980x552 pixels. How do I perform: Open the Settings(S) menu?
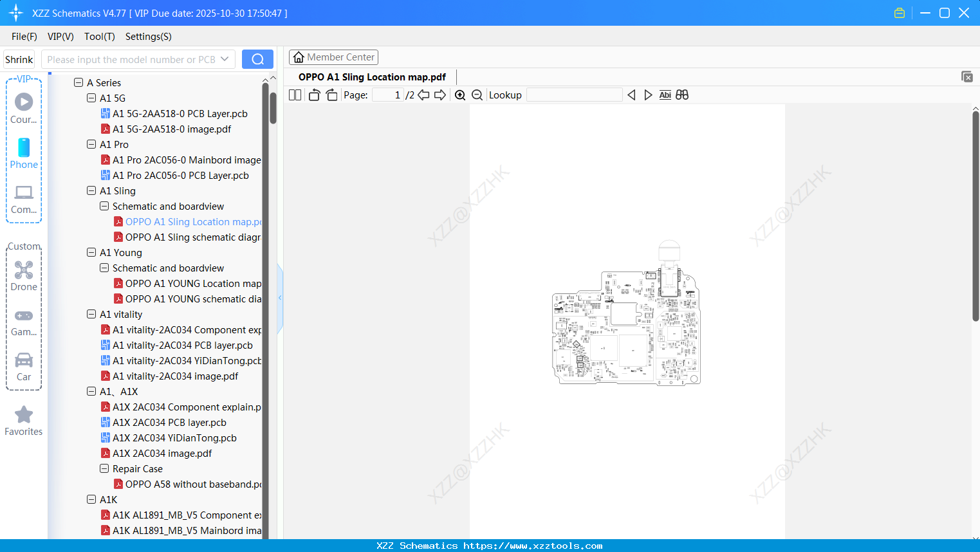point(149,37)
